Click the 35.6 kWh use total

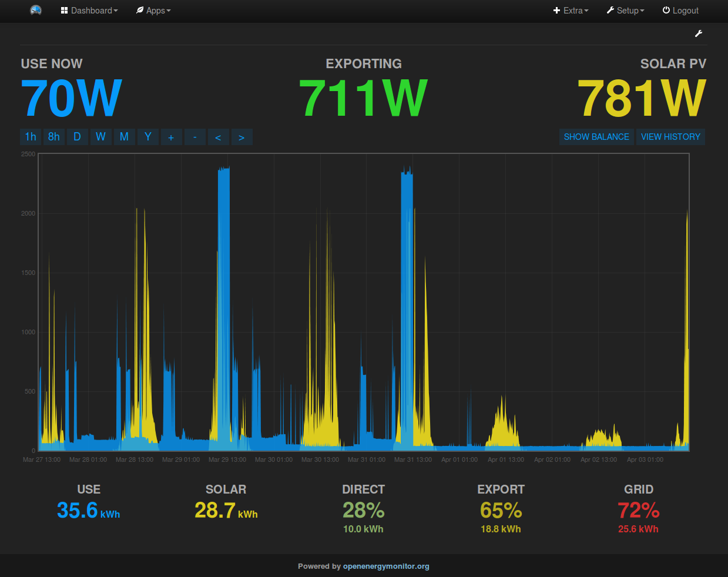88,511
